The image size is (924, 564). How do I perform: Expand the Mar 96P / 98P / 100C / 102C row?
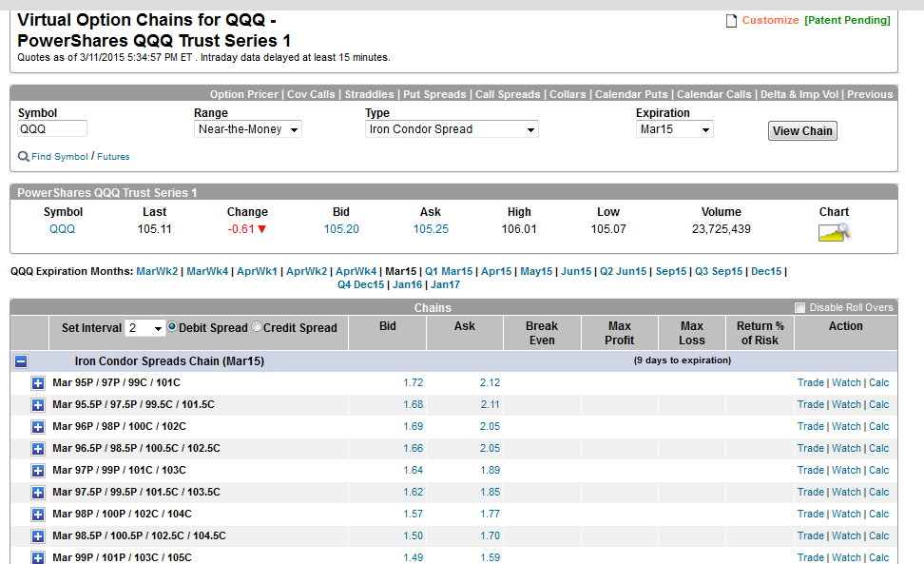(x=38, y=427)
